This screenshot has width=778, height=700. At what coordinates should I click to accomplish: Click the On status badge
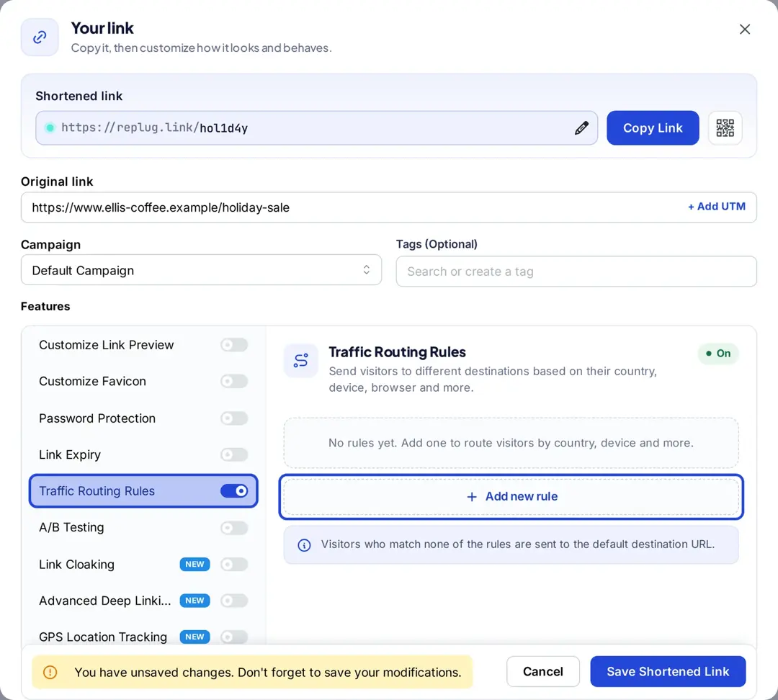point(718,353)
